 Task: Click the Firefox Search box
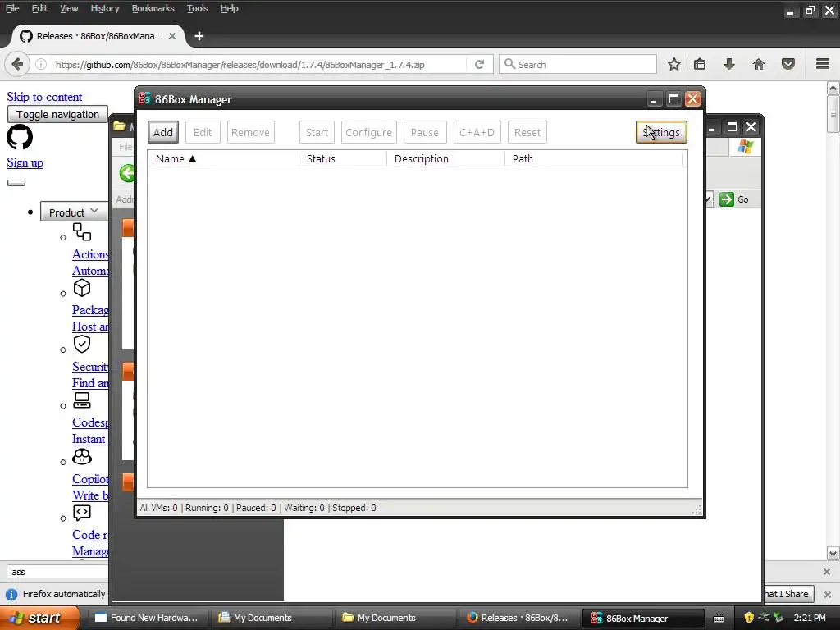click(x=577, y=64)
